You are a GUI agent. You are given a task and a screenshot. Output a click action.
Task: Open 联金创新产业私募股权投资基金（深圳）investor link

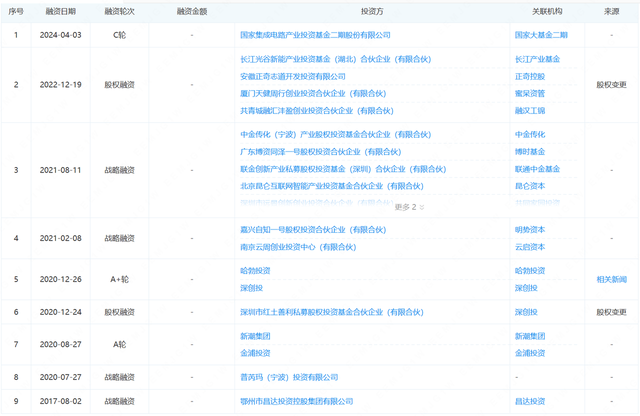[343, 169]
